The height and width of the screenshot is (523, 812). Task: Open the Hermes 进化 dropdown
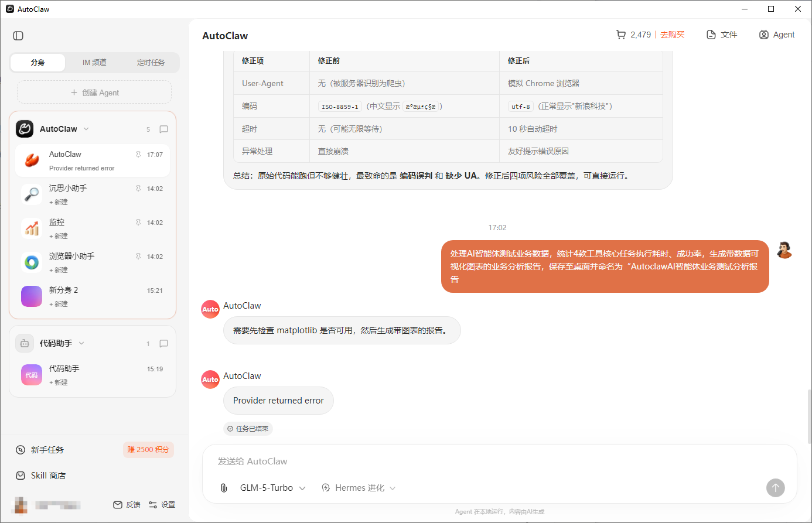pyautogui.click(x=359, y=488)
